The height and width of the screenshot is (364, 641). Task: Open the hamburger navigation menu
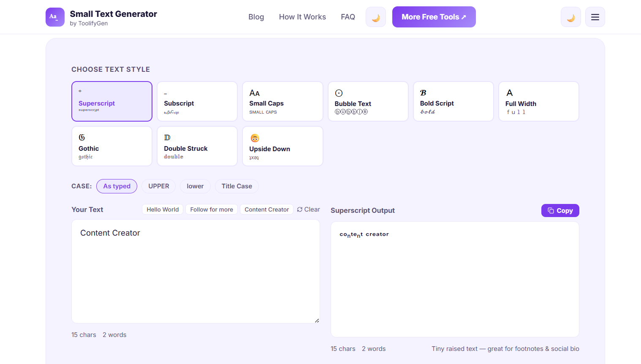coord(595,17)
